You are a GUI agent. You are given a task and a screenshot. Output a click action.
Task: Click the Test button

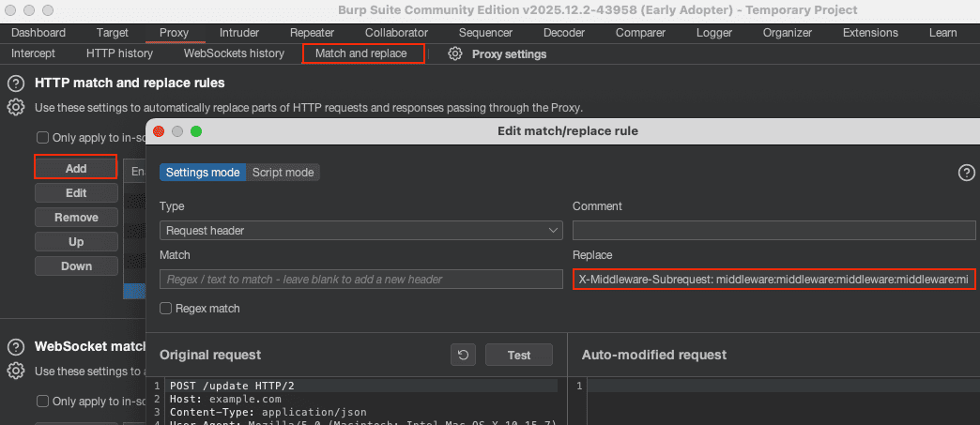518,355
